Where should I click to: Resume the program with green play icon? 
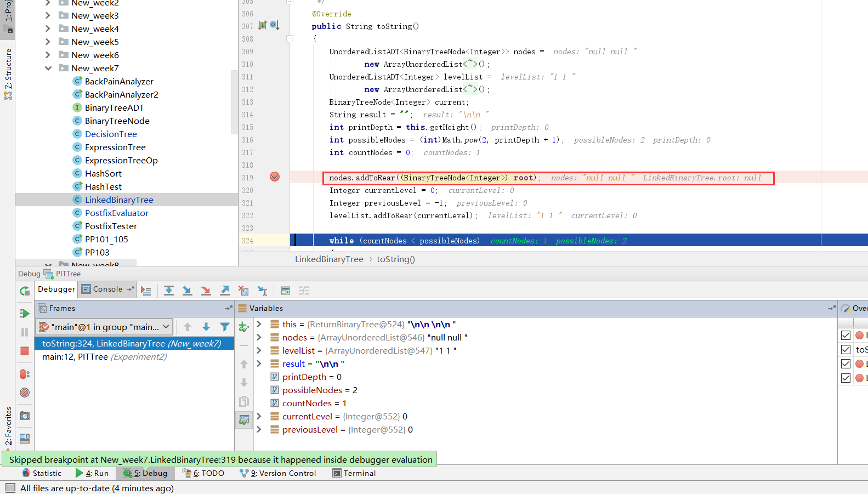pos(25,314)
